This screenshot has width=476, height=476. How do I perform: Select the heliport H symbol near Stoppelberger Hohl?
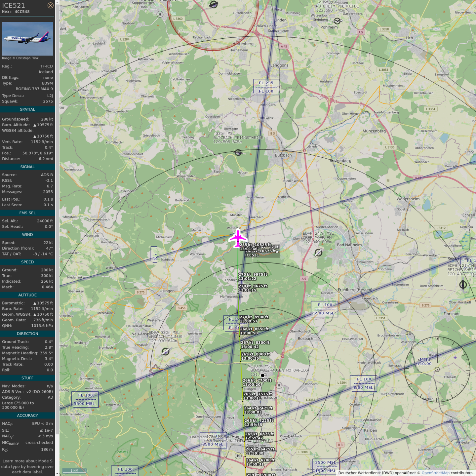[x=160, y=14]
